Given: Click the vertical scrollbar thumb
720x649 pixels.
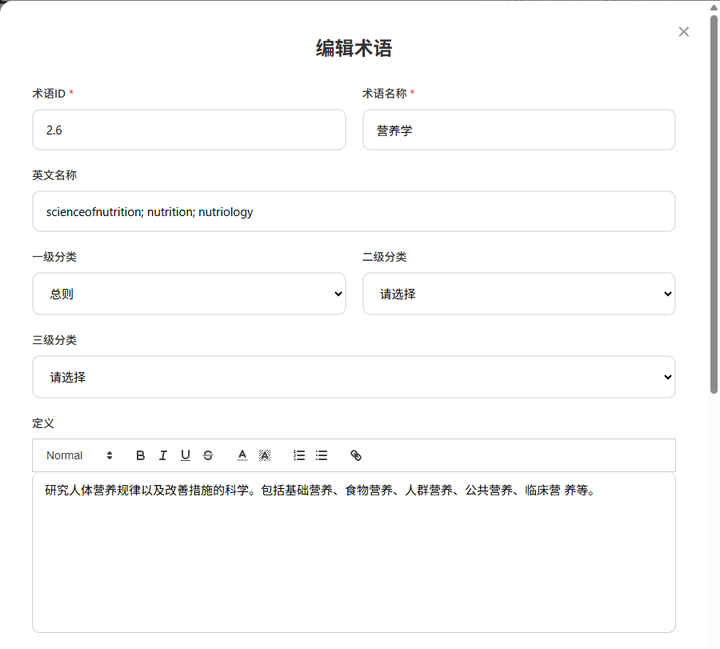Looking at the screenshot, I should (714, 204).
